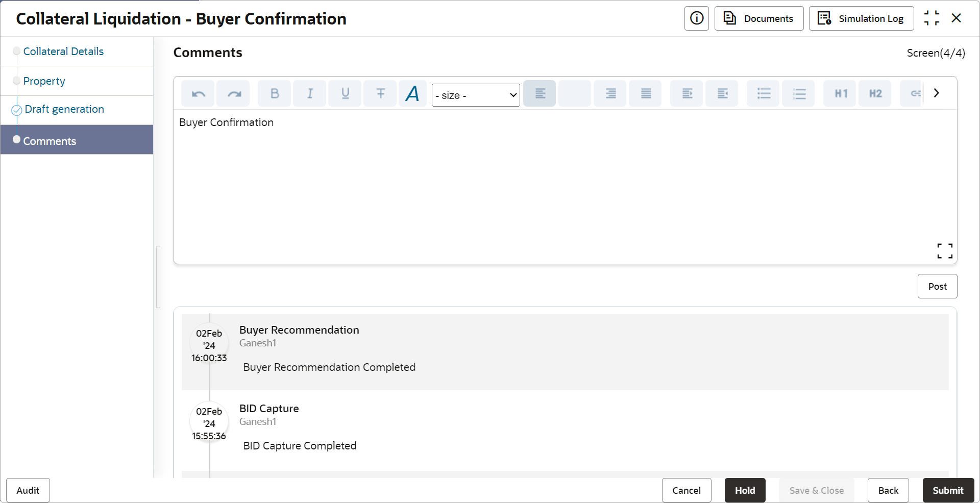
Task: Submit the buyer confirmation
Action: tap(948, 490)
